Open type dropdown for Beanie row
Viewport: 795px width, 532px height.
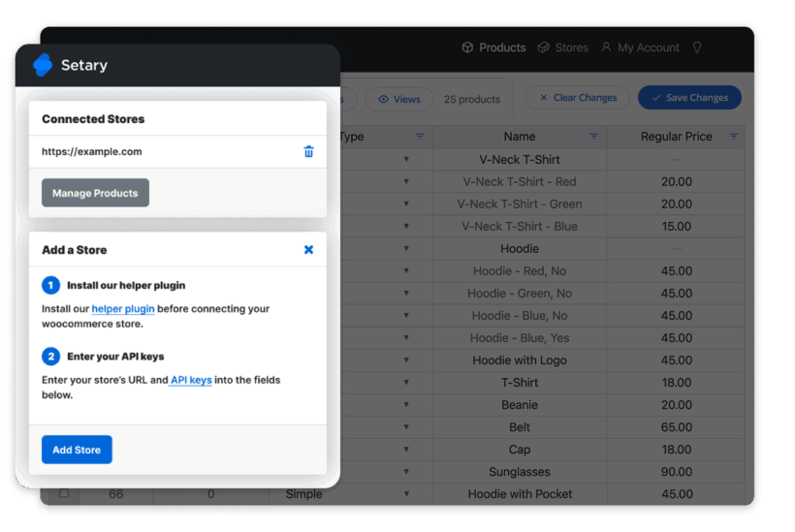(406, 404)
